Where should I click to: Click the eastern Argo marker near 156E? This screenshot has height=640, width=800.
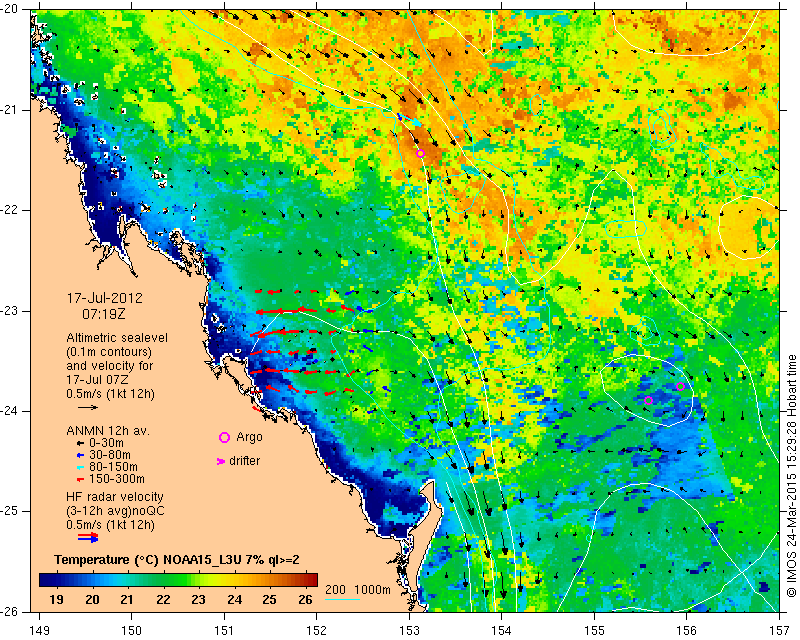click(680, 386)
